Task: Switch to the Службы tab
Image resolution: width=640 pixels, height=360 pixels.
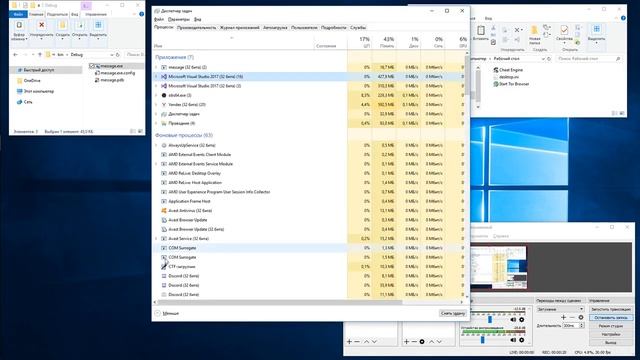Action: tap(358, 28)
